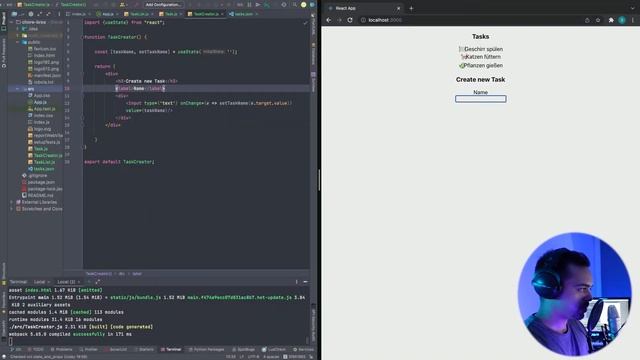This screenshot has width=640, height=360.
Task: Select the first Local terminal tab
Action: point(40,282)
